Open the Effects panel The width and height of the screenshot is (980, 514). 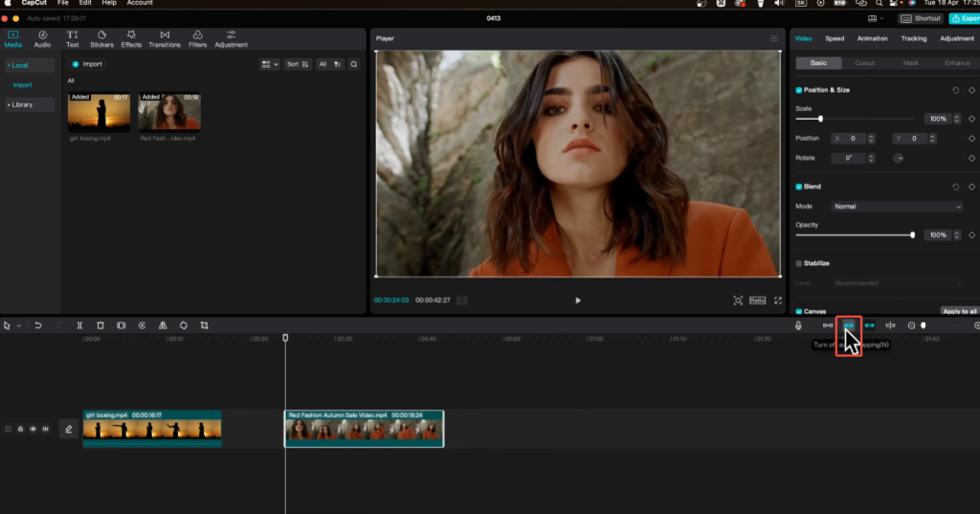131,39
